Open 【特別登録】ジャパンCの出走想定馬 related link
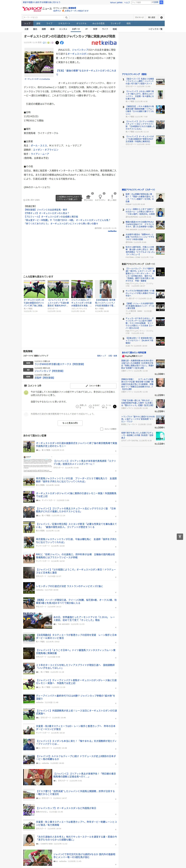186x868 pixels. click(x=46, y=210)
